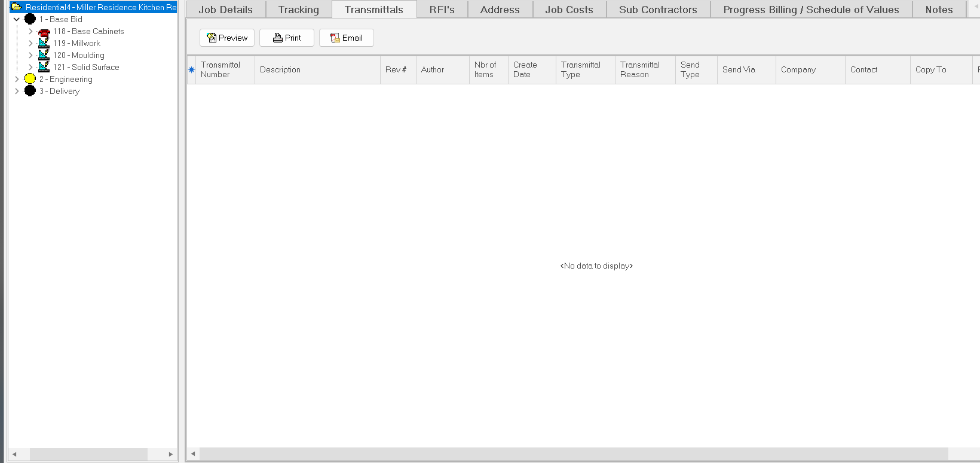This screenshot has width=980, height=463.
Task: Collapse the 1 - Base Bid tree node
Action: click(17, 19)
